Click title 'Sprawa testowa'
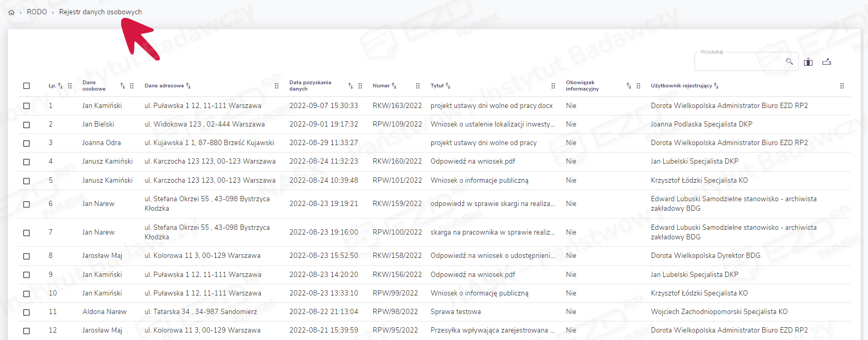 (x=455, y=312)
